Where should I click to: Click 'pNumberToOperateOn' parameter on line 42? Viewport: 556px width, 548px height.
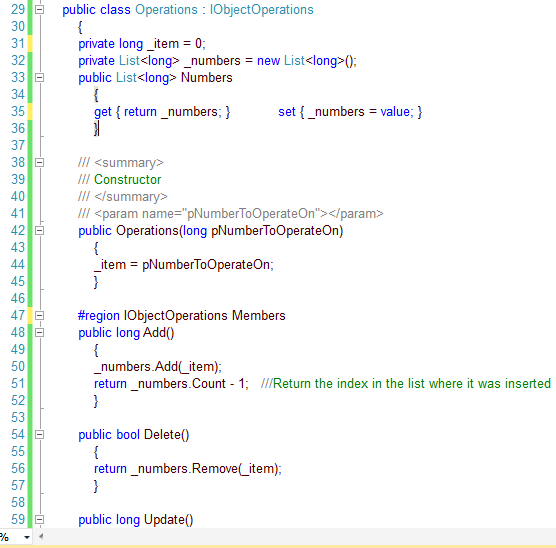point(276,231)
